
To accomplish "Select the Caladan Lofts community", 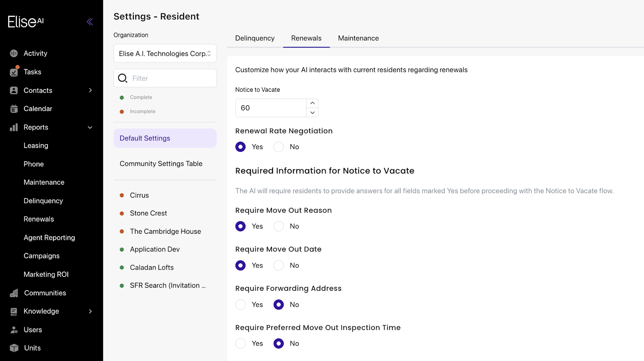I will pos(152,268).
